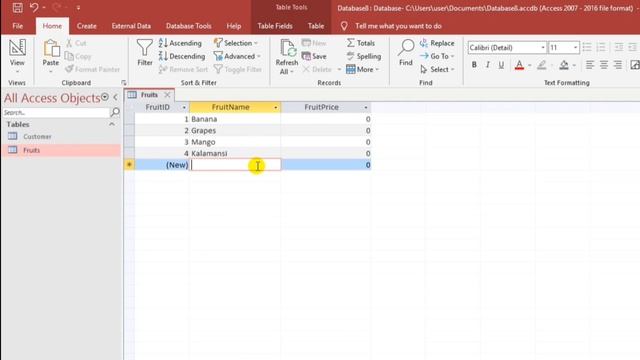Click the Save icon in the title bar
This screenshot has width=640, height=360.
[17, 7]
